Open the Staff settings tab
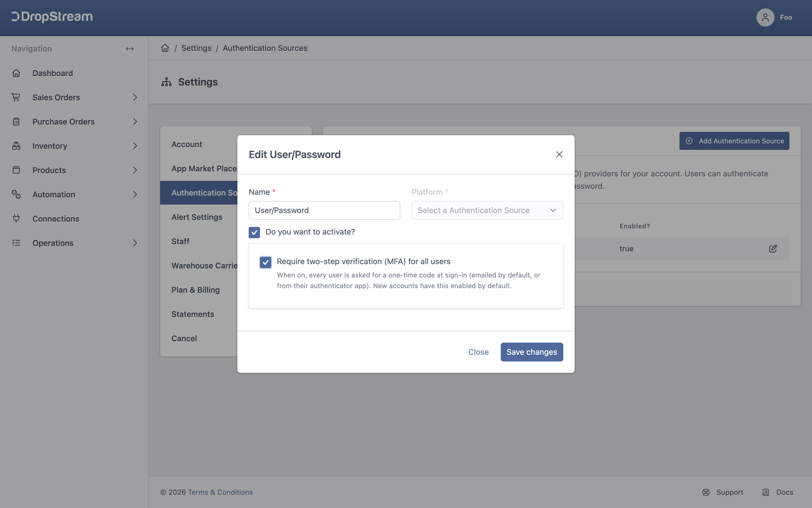 point(199,241)
